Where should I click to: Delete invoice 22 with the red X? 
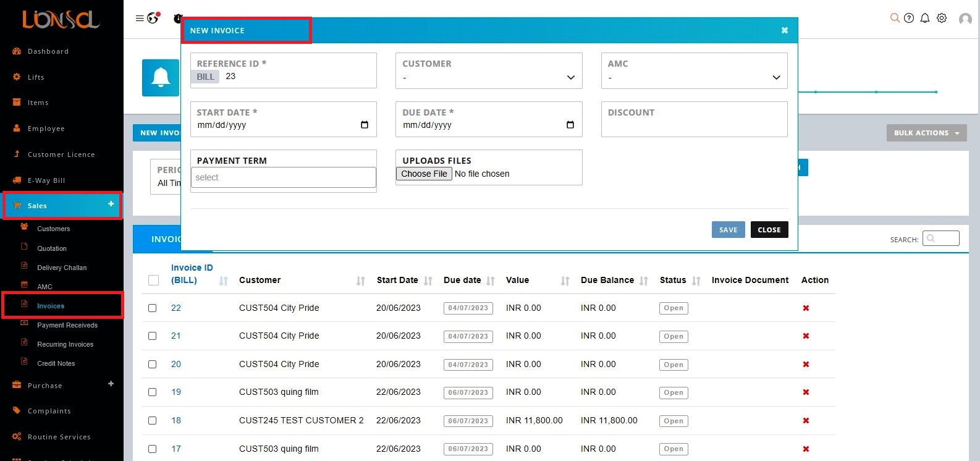pos(806,308)
